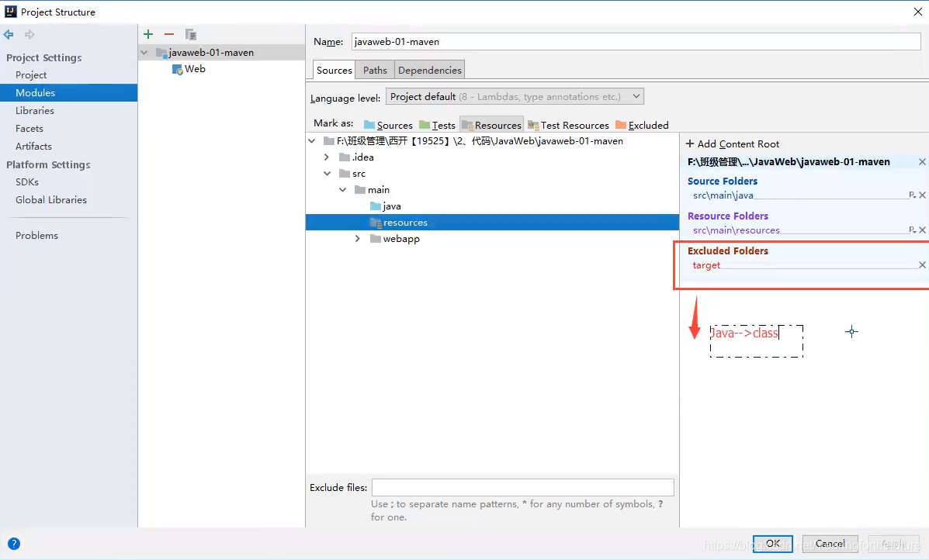Mark folder as Test Resources
Image resolution: width=929 pixels, height=560 pixels.
point(568,125)
